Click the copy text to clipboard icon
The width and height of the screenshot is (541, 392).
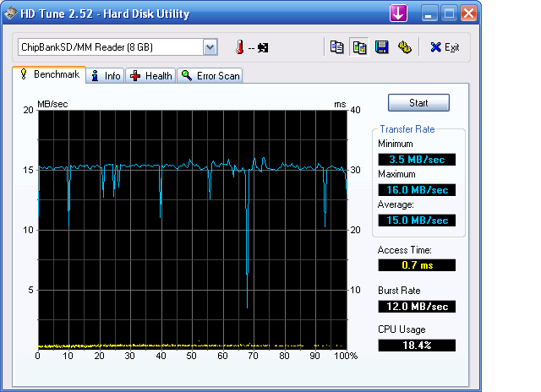click(336, 47)
